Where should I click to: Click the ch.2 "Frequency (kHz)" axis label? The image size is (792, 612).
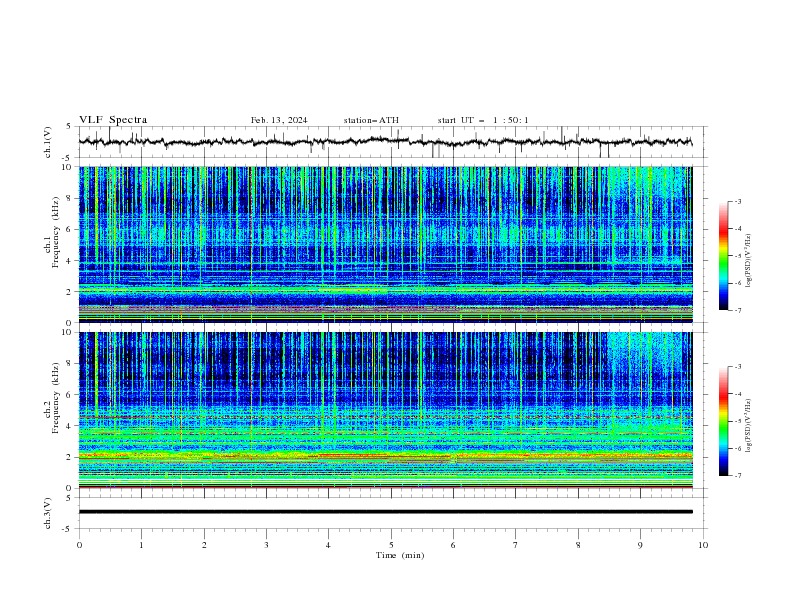(56, 398)
